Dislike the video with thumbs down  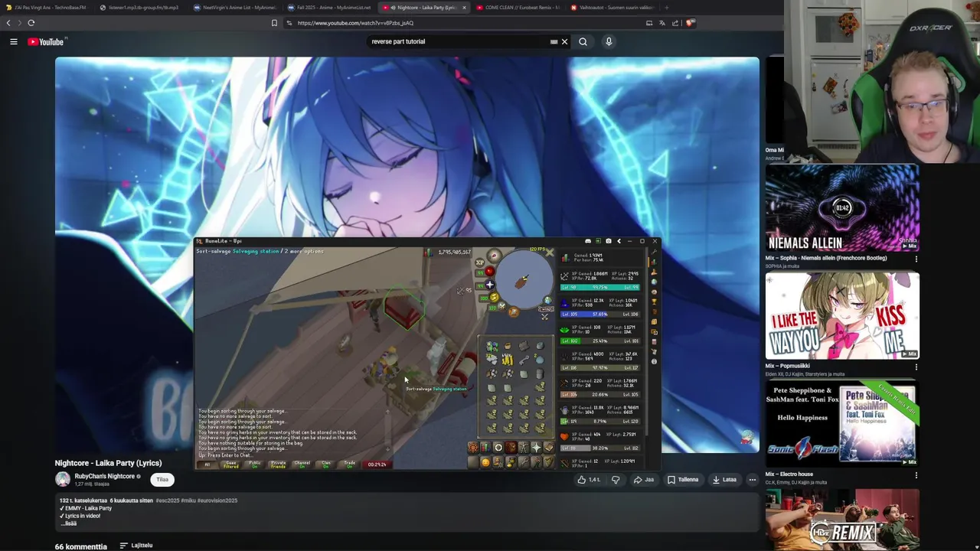(x=616, y=480)
